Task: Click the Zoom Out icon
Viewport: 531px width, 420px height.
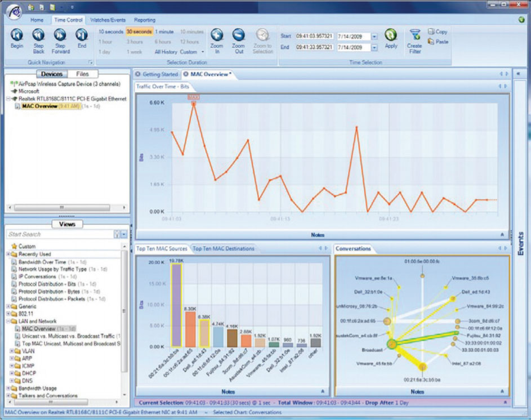Action: [238, 35]
